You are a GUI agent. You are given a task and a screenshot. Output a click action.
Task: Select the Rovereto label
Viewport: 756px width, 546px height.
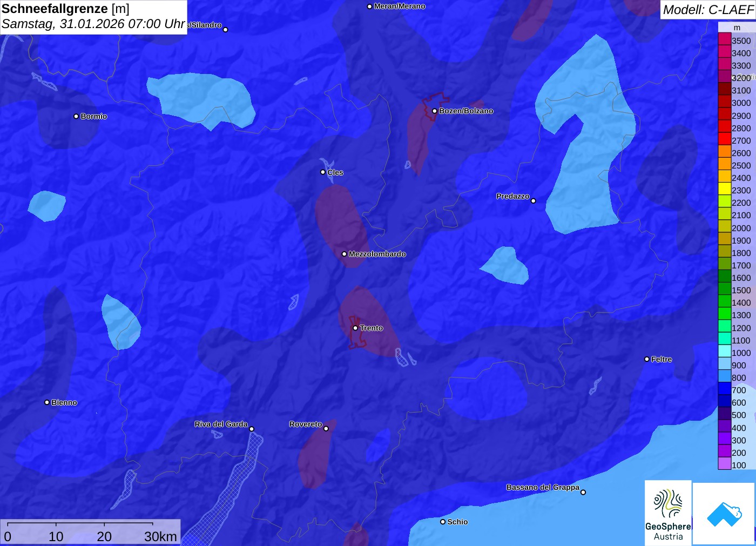click(x=306, y=424)
